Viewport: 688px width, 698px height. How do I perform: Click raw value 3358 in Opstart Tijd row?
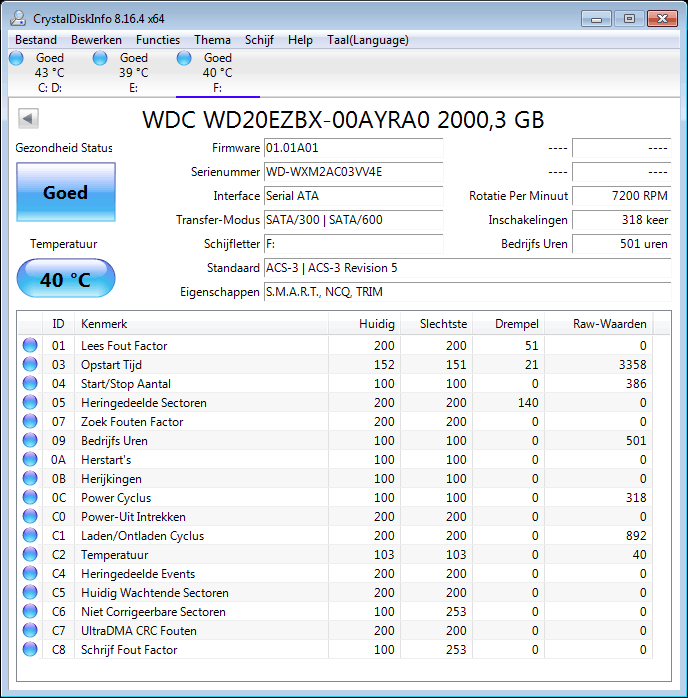point(632,365)
